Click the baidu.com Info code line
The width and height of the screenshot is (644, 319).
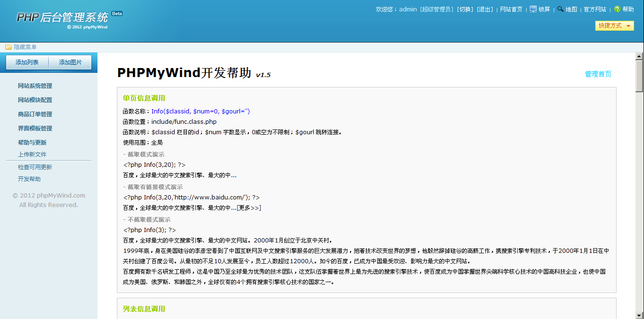pyautogui.click(x=191, y=198)
